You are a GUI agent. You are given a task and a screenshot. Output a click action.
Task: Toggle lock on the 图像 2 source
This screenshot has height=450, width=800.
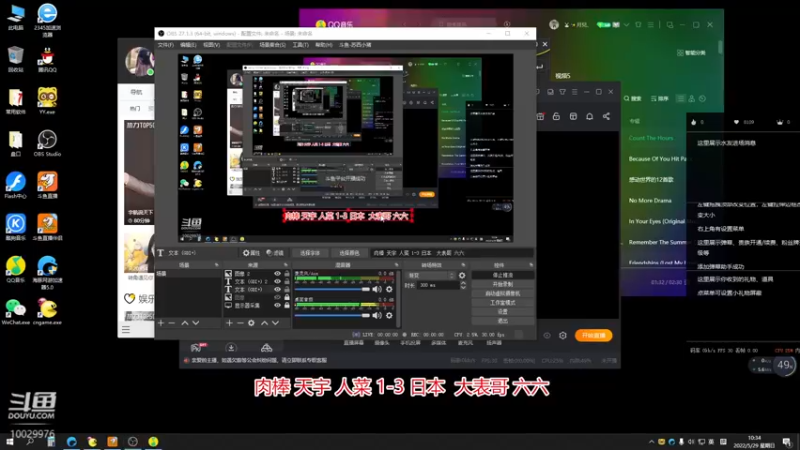point(287,274)
